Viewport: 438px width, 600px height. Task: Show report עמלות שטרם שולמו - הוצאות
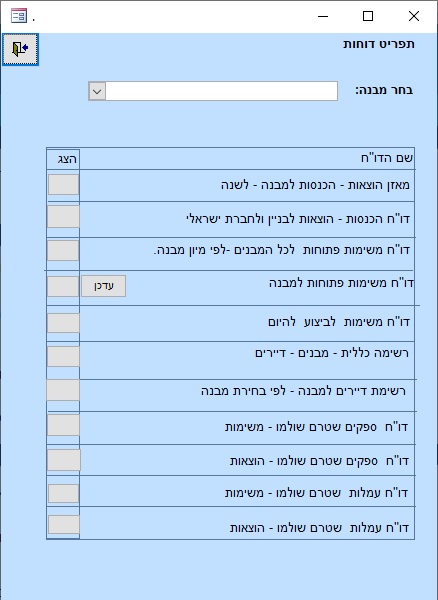pyautogui.click(x=64, y=524)
